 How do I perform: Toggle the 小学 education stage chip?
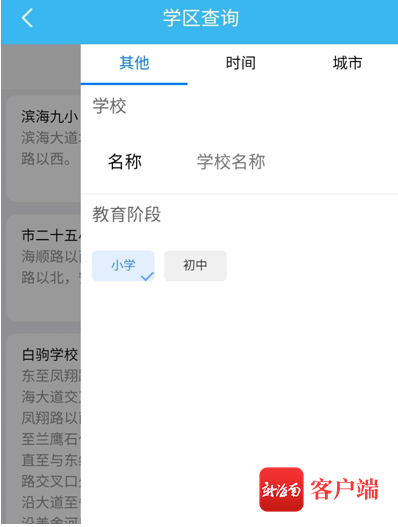tap(123, 266)
